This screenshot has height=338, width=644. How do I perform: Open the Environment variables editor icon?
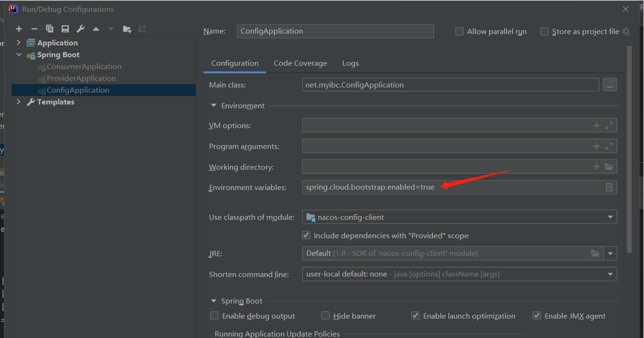(609, 187)
